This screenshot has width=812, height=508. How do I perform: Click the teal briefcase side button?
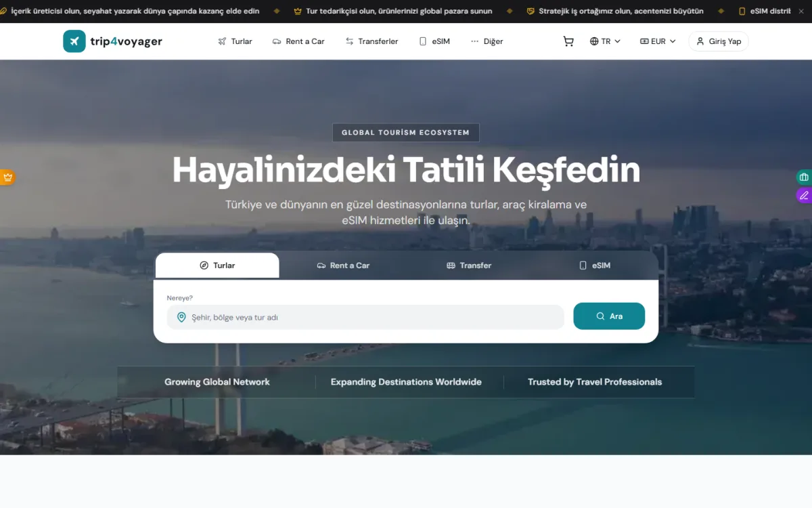point(804,177)
